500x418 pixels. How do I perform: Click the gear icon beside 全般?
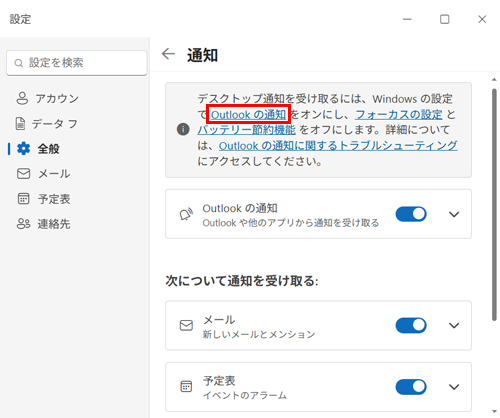23,149
